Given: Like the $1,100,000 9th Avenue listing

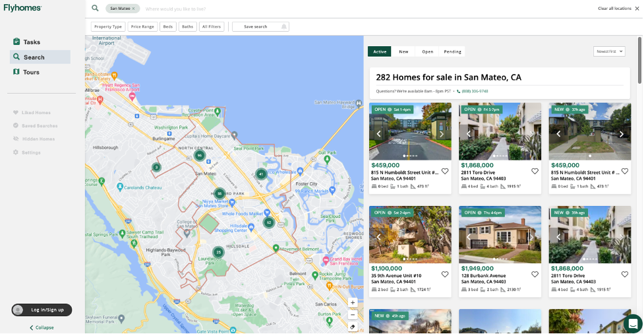Looking at the screenshot, I should pyautogui.click(x=445, y=275).
